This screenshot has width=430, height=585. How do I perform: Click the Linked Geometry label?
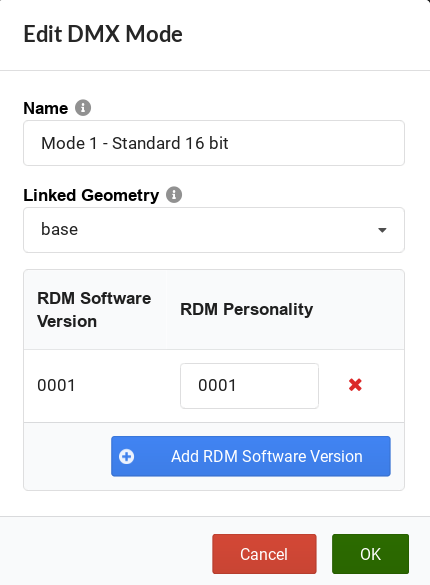[x=91, y=195]
